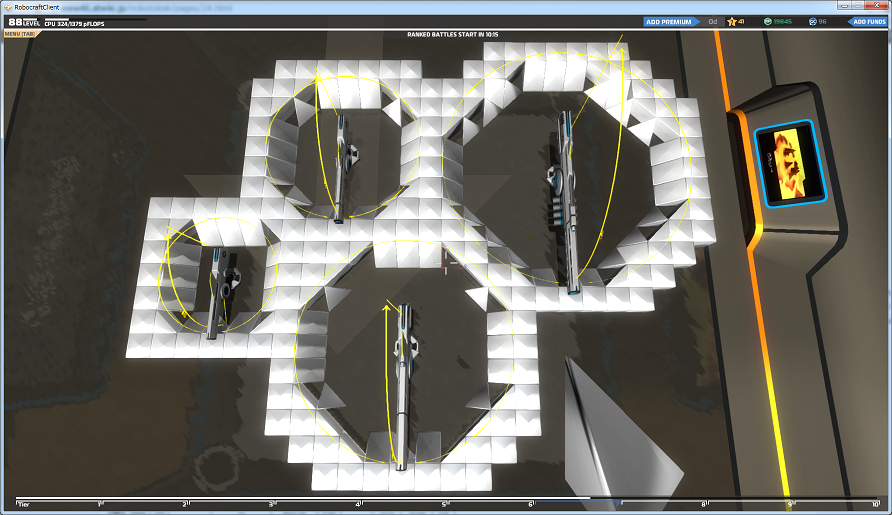
Task: Click the Ranked Battles countdown text
Action: point(452,35)
